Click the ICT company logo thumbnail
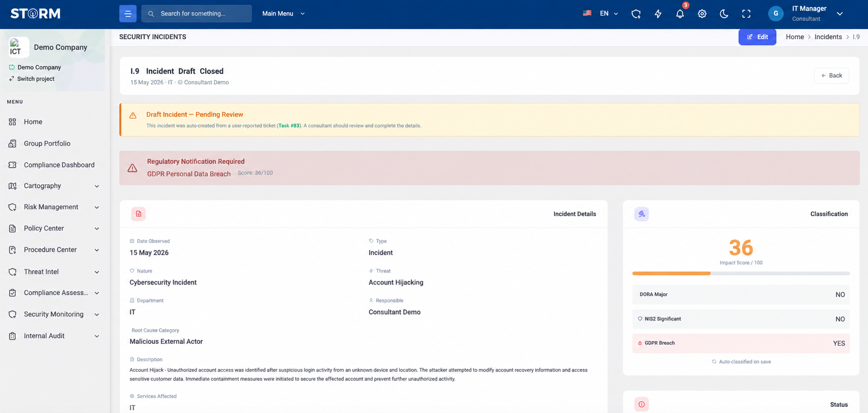The height and width of the screenshot is (413, 868). (x=19, y=47)
